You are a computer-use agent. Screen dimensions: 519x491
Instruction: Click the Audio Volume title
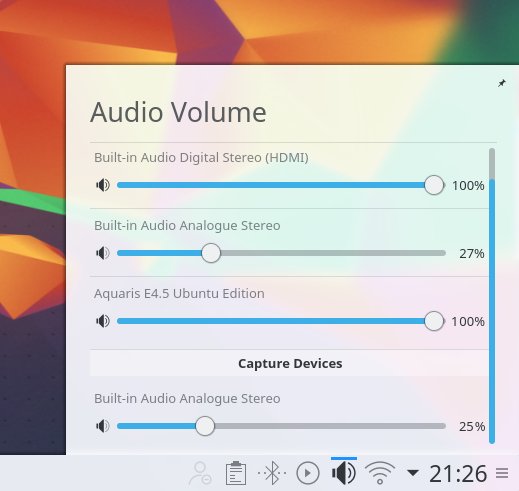tap(178, 112)
